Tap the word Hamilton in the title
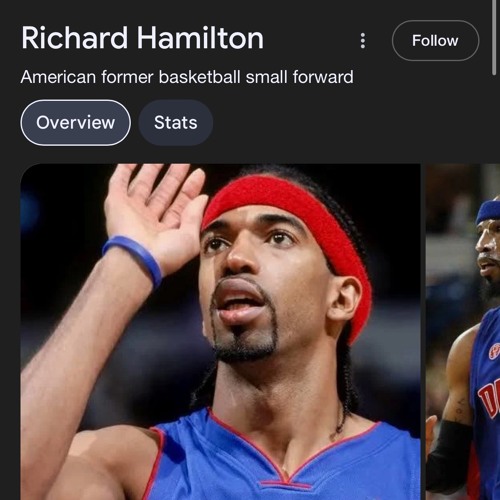 pos(200,38)
